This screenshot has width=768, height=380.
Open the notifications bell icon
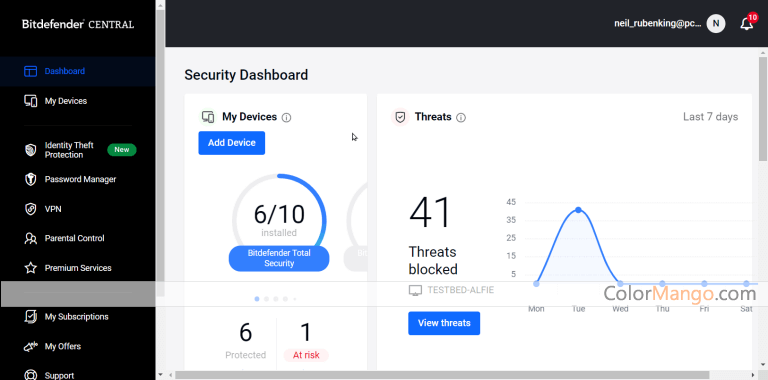(746, 24)
